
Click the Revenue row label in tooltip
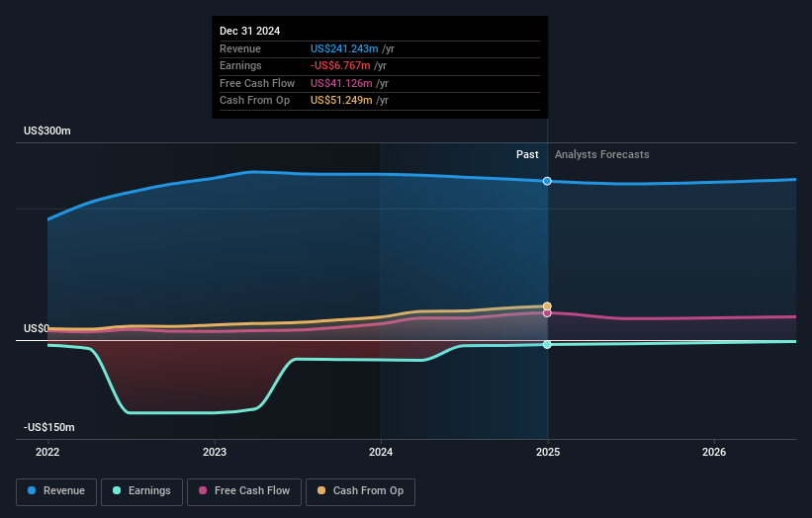point(240,48)
